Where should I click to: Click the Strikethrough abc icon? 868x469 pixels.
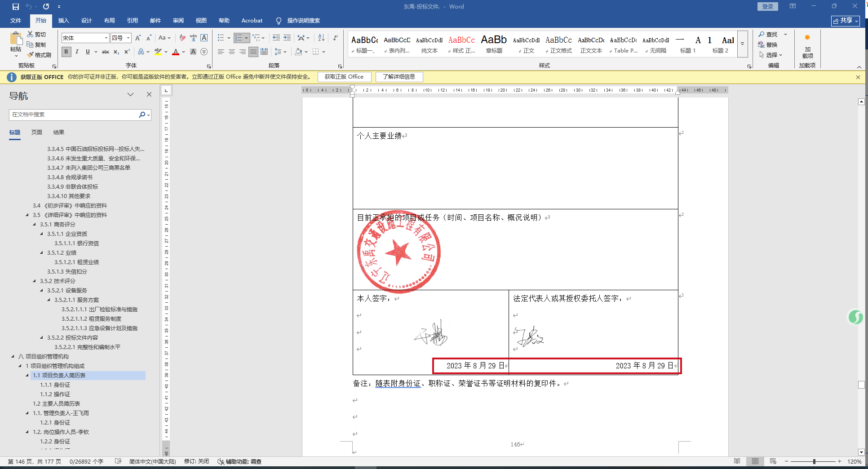point(106,52)
